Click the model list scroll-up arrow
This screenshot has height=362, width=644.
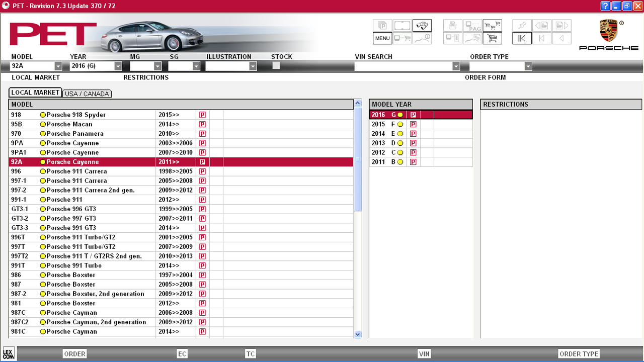[x=358, y=103]
